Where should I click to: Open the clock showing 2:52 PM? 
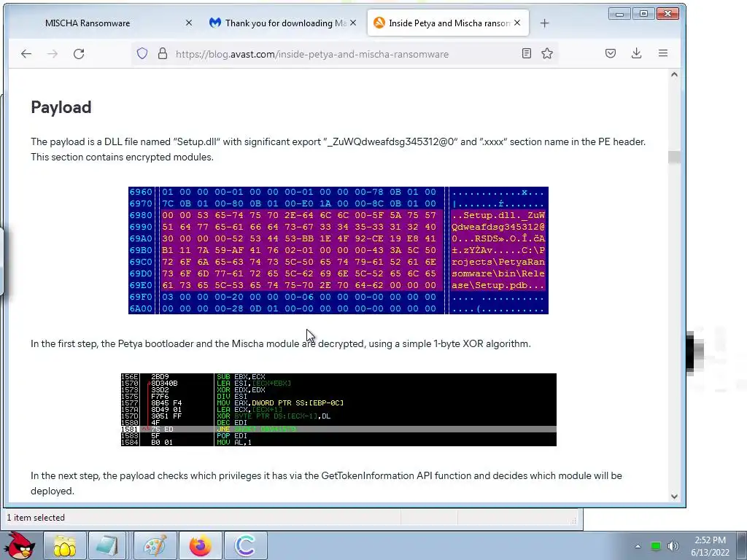tap(710, 546)
